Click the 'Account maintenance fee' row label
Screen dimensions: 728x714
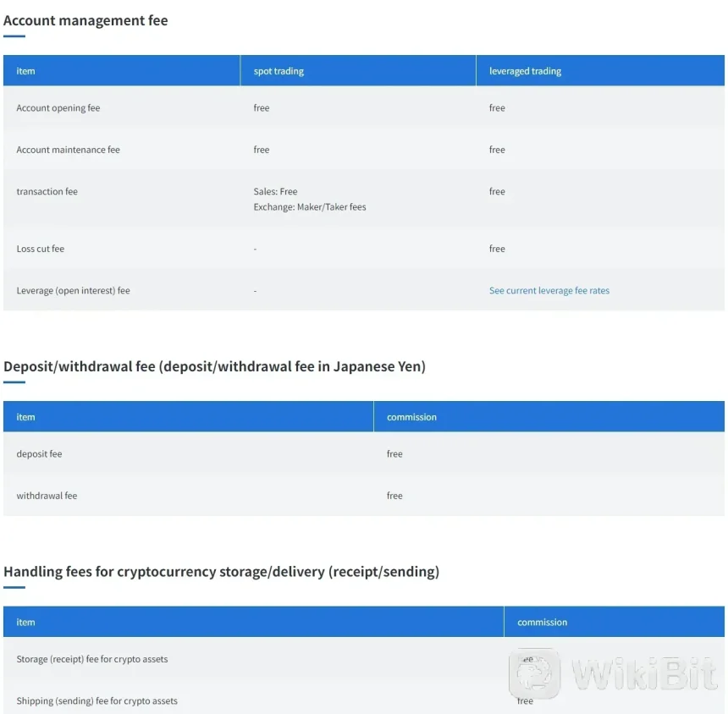(68, 150)
